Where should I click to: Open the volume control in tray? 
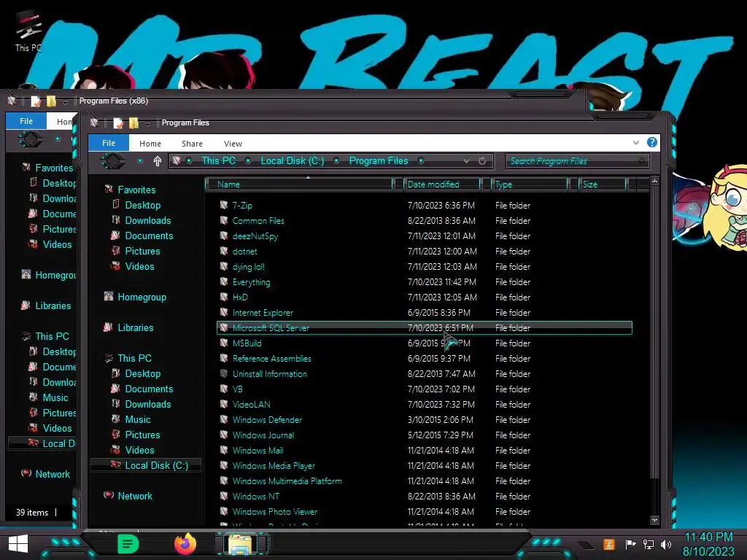666,544
